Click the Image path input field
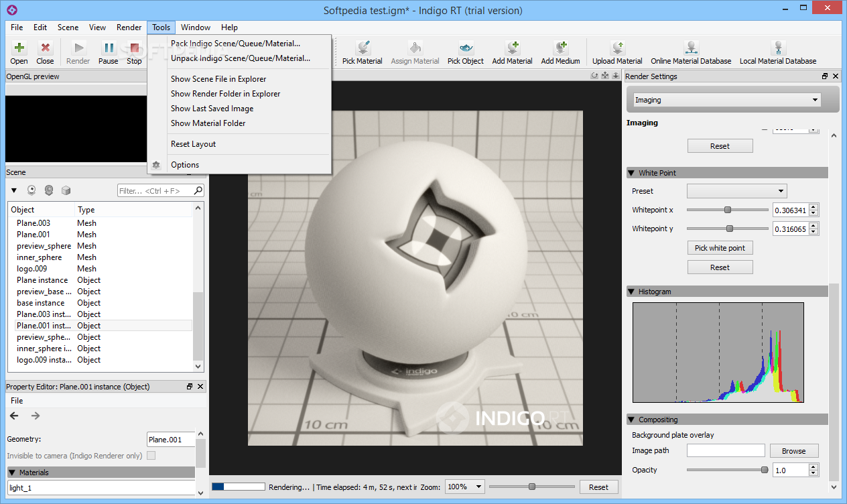Image resolution: width=847 pixels, height=504 pixels. (x=726, y=451)
